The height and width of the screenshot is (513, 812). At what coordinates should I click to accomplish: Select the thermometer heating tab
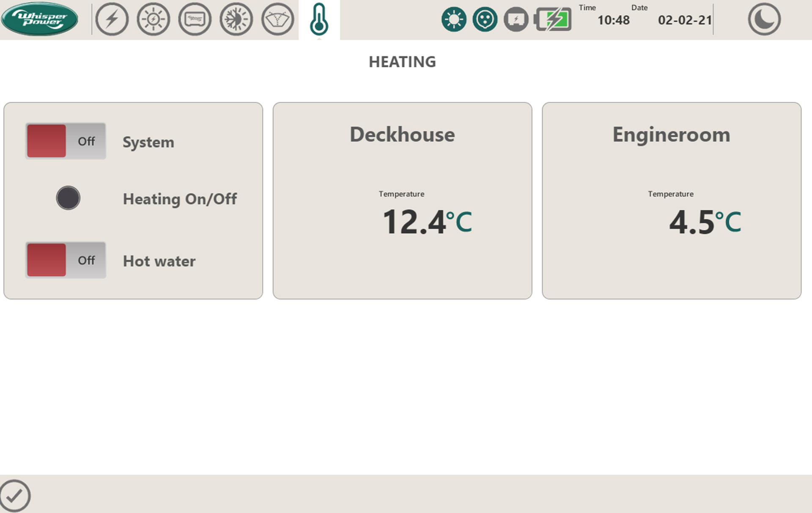pos(319,19)
